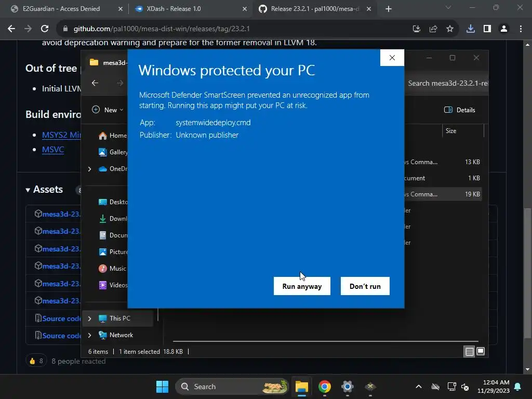
Task: Open Desktop in File Explorer sidebar
Action: [113, 202]
